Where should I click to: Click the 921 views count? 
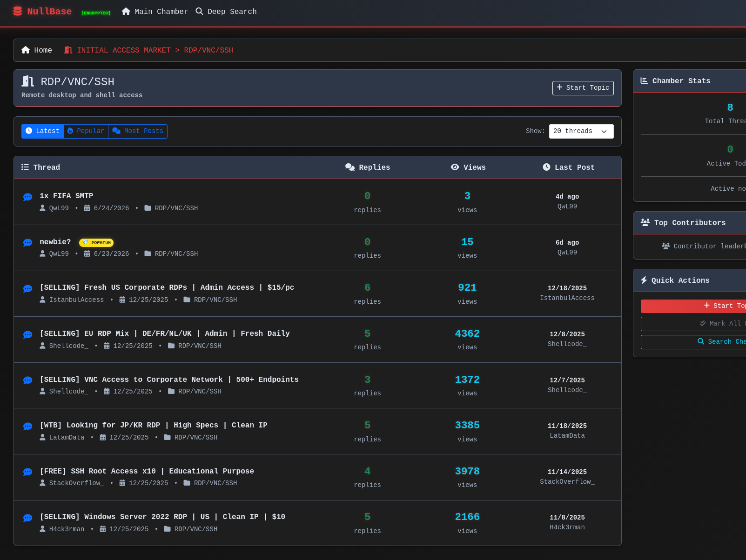coord(467,287)
